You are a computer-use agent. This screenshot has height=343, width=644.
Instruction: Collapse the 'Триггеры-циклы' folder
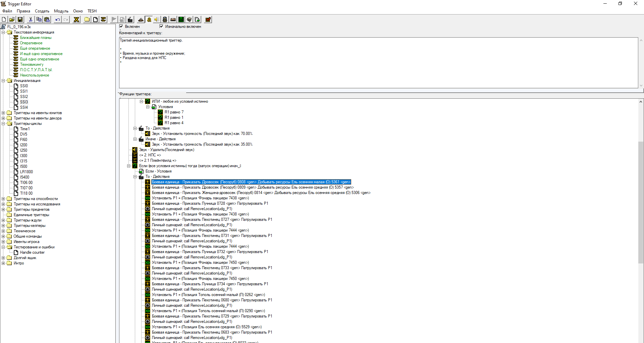(3, 124)
